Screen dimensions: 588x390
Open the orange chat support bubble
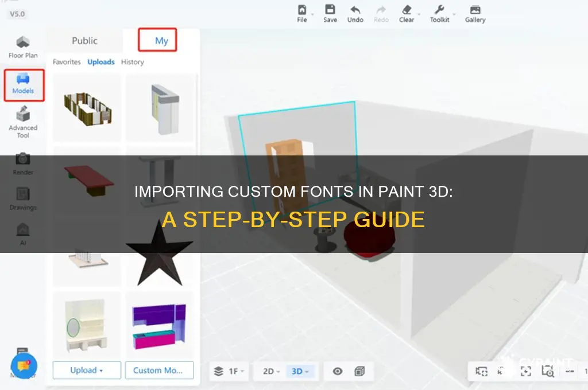24,366
